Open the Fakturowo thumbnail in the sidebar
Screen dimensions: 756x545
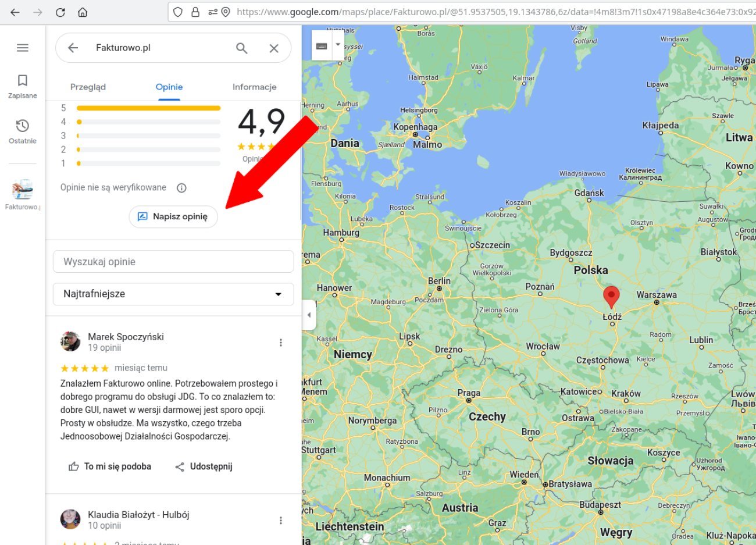[x=23, y=190]
